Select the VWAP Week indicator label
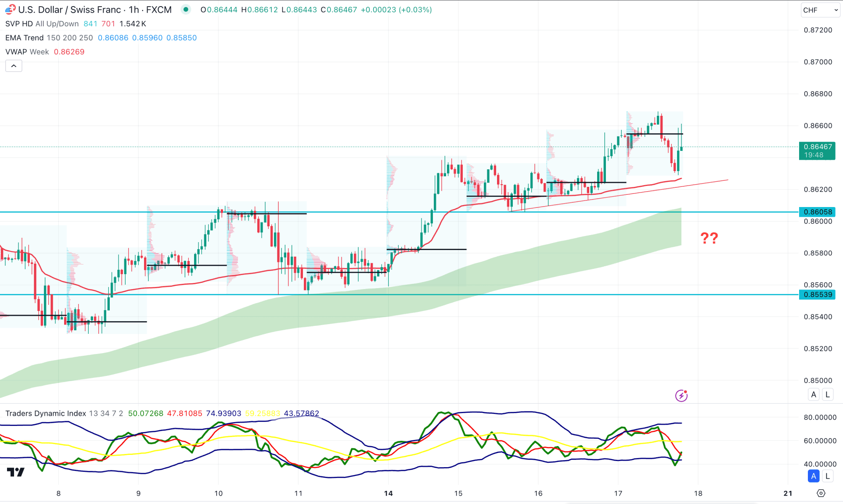This screenshot has height=504, width=843. point(27,52)
